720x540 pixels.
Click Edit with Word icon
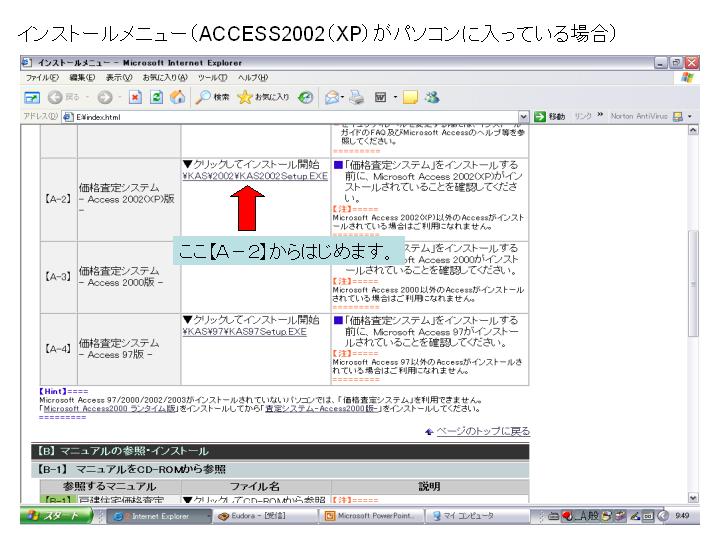point(381,97)
